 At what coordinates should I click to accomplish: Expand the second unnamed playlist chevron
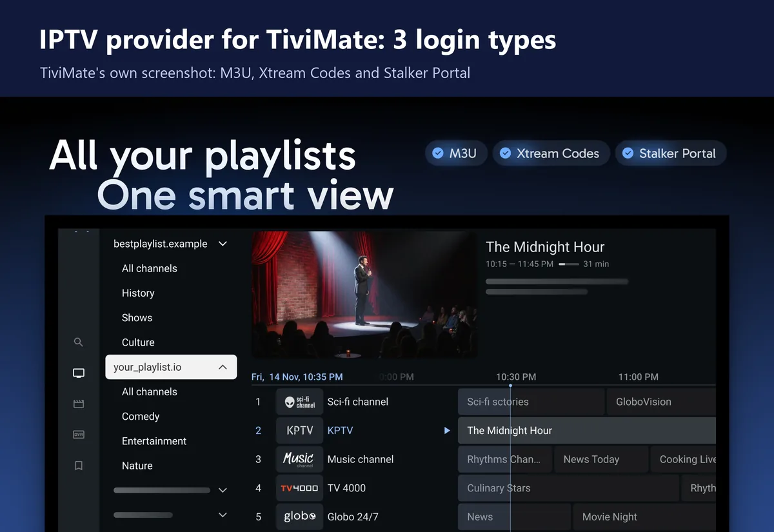pyautogui.click(x=223, y=515)
